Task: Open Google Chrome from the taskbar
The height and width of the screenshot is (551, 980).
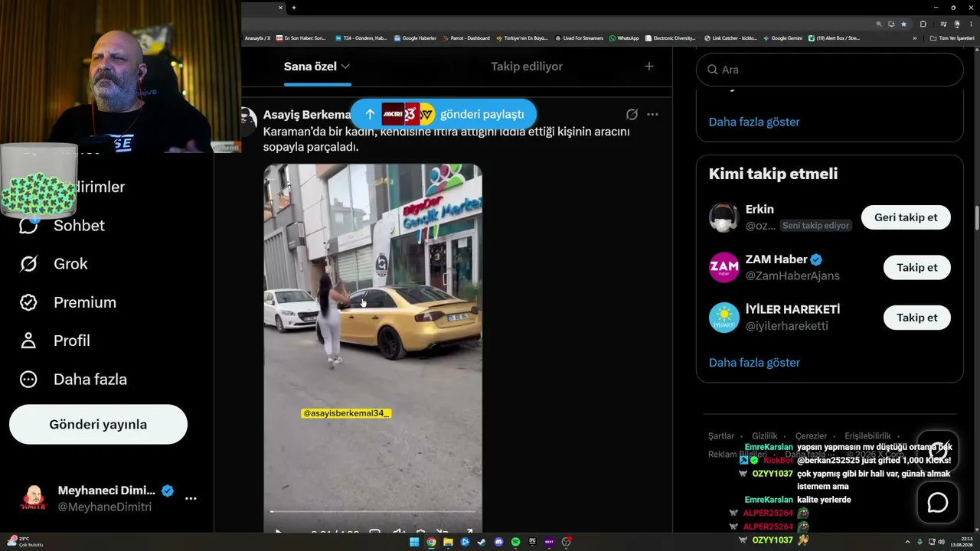Action: click(x=431, y=542)
